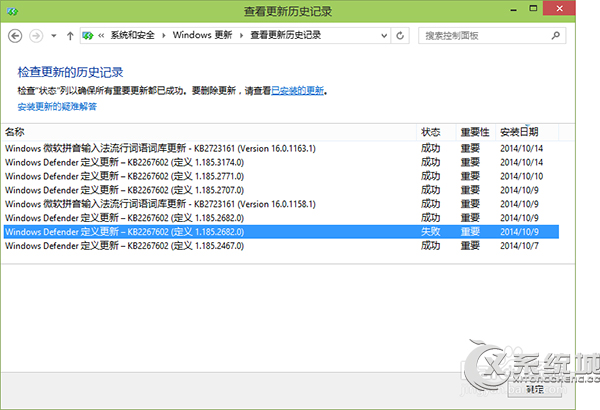
Task: Select Defender definition 1.185.2467.0 row
Action: coord(281,246)
